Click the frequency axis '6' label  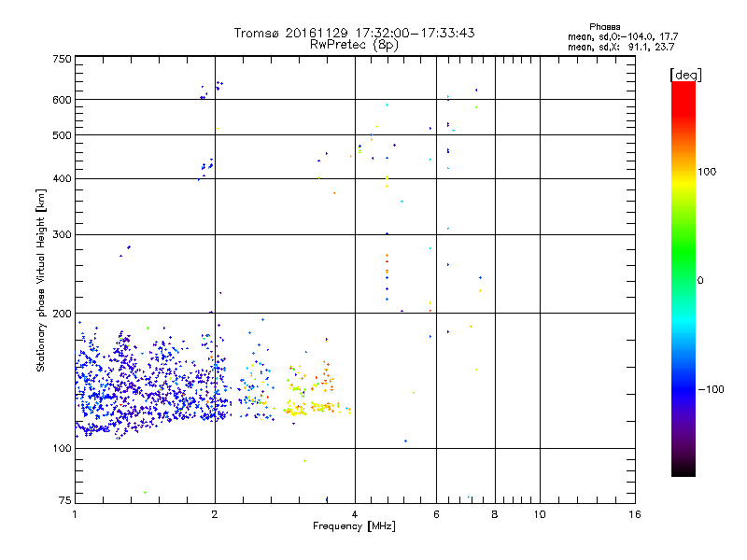coord(436,514)
